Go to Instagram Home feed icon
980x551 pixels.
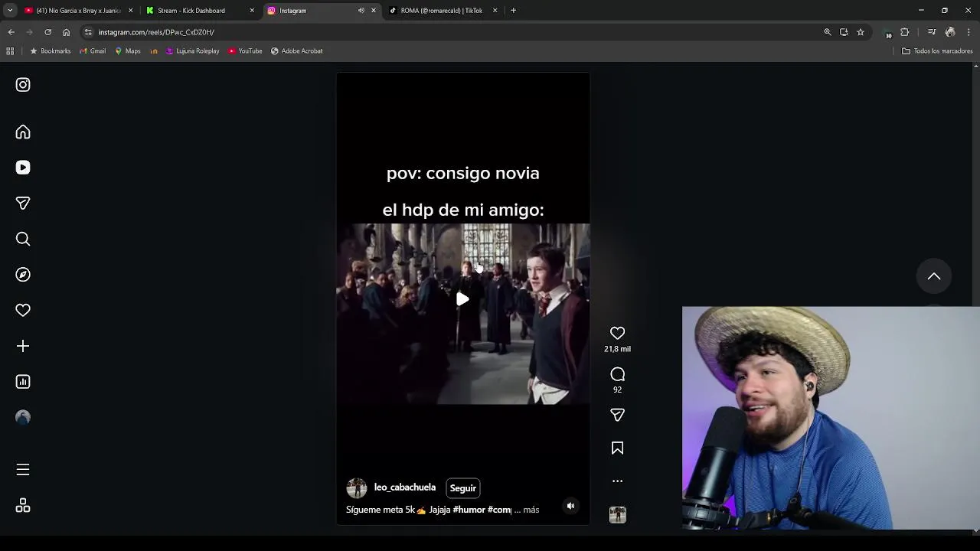click(x=23, y=132)
